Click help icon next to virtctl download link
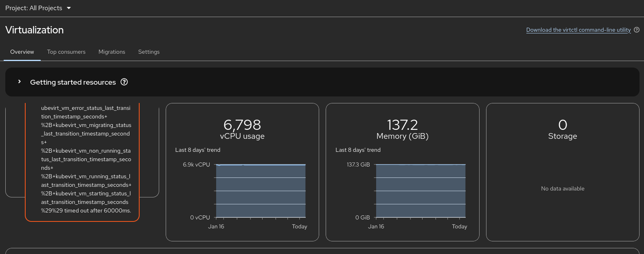Image resolution: width=644 pixels, height=254 pixels. tap(637, 30)
